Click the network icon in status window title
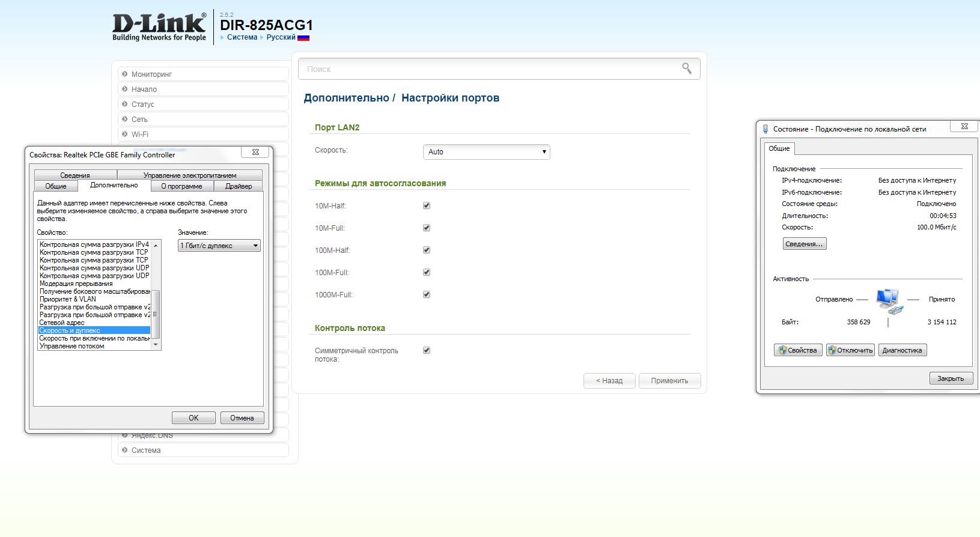This screenshot has width=980, height=537. point(765,129)
